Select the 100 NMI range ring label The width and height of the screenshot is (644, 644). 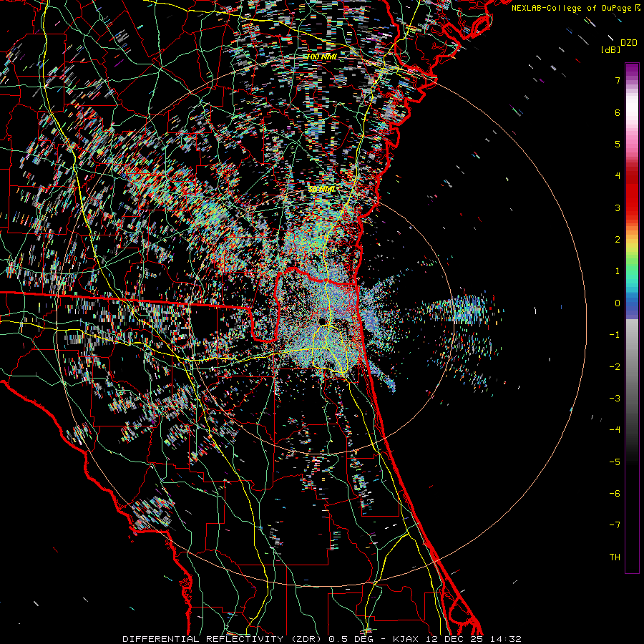322,57
